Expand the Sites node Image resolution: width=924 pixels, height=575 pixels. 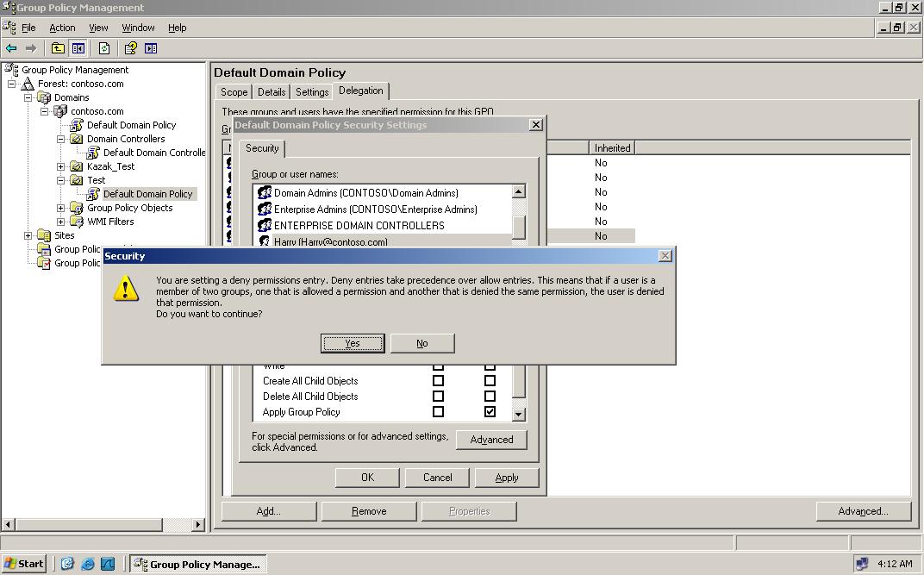click(x=28, y=235)
